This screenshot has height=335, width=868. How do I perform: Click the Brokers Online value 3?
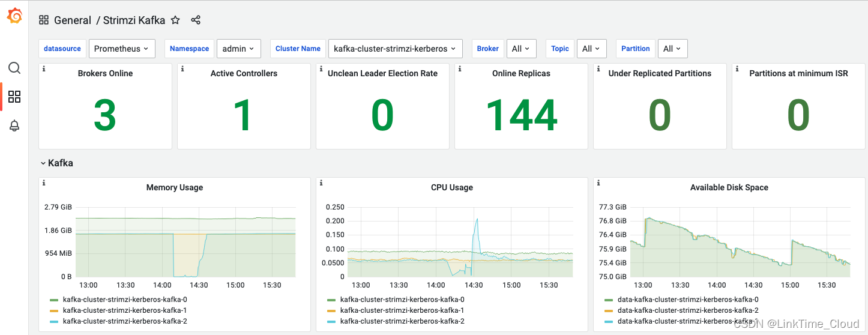click(105, 115)
